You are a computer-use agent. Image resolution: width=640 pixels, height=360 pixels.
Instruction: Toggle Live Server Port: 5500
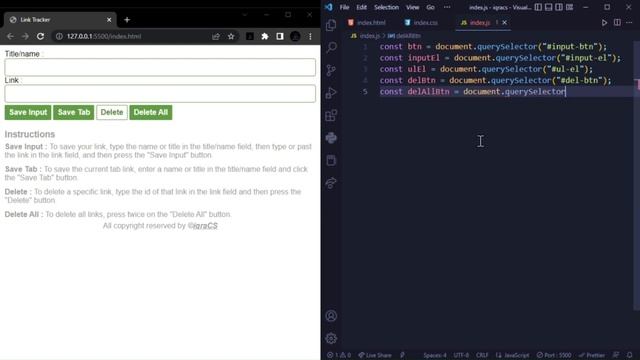(x=554, y=355)
